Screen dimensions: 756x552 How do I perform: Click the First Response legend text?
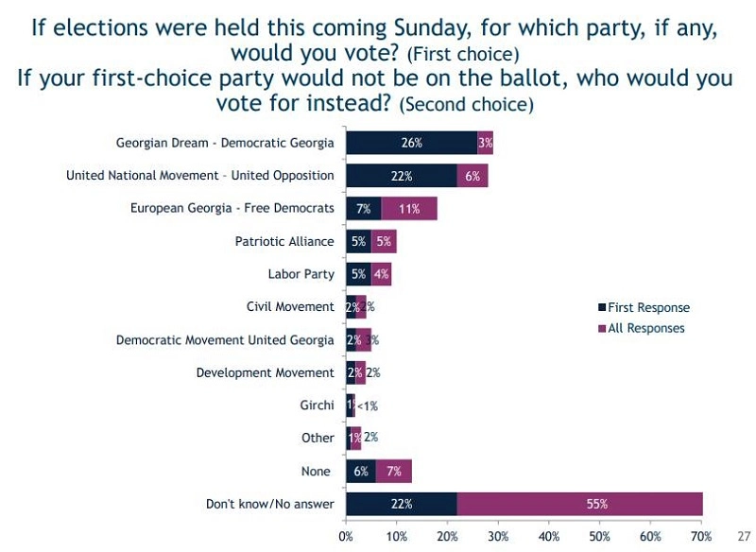click(649, 307)
